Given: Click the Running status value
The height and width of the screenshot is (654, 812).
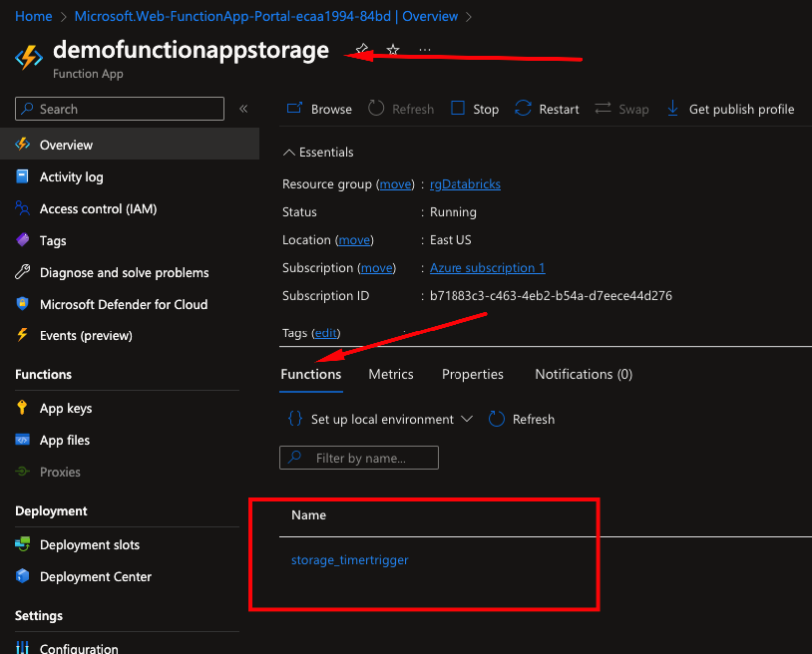Looking at the screenshot, I should [453, 212].
